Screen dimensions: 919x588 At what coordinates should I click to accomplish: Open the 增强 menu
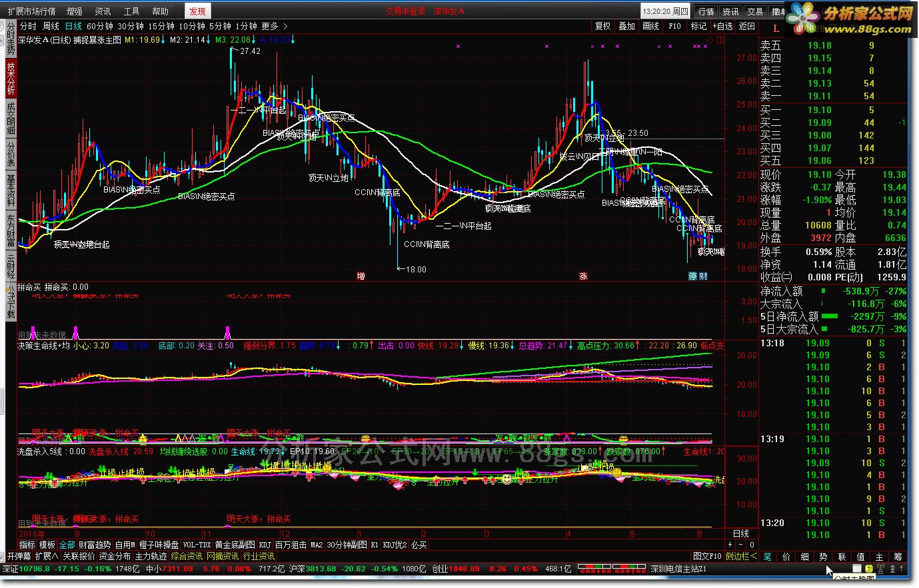pyautogui.click(x=75, y=11)
